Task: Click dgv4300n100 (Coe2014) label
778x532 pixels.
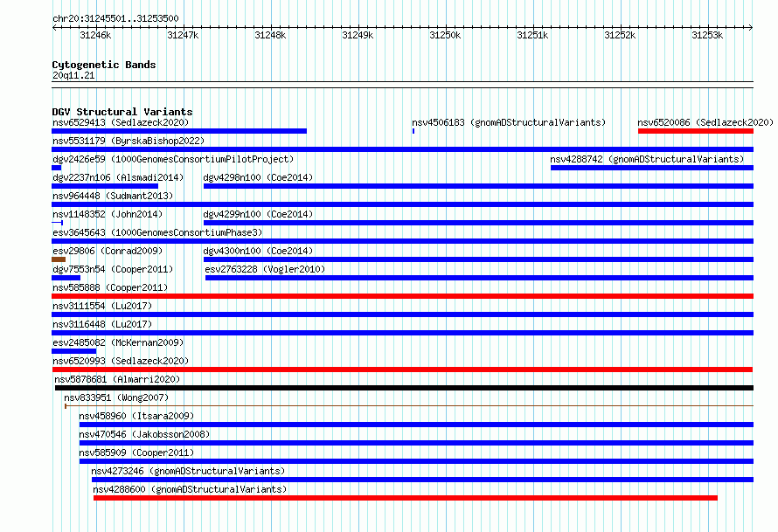Action: [258, 251]
